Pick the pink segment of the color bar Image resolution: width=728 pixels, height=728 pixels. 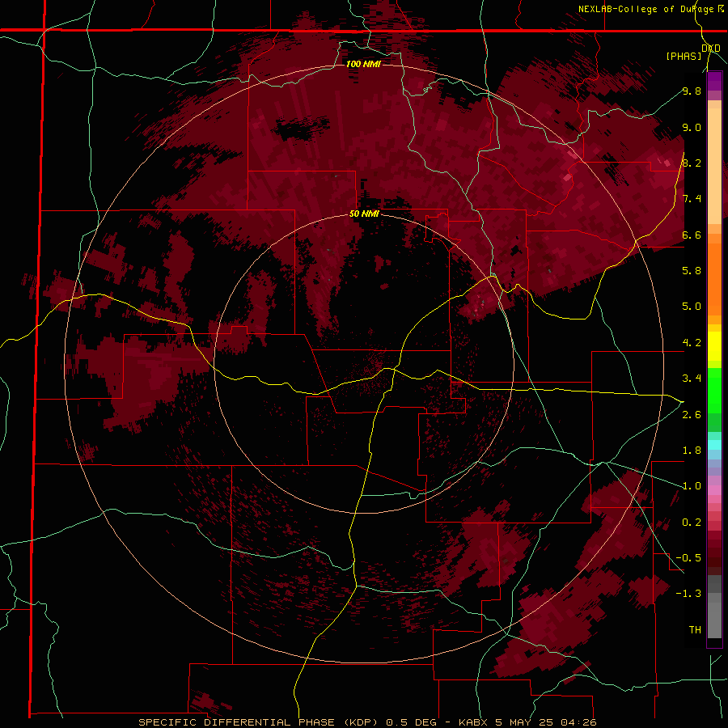click(x=714, y=490)
